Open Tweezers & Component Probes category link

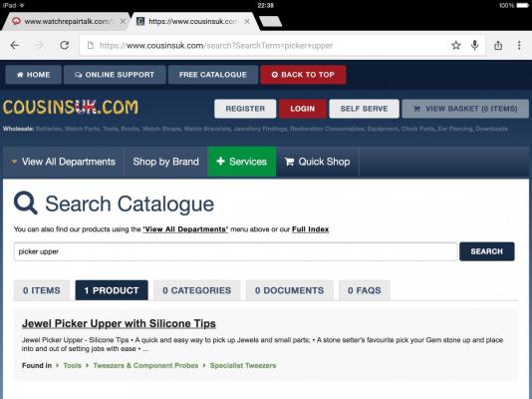pyautogui.click(x=145, y=366)
